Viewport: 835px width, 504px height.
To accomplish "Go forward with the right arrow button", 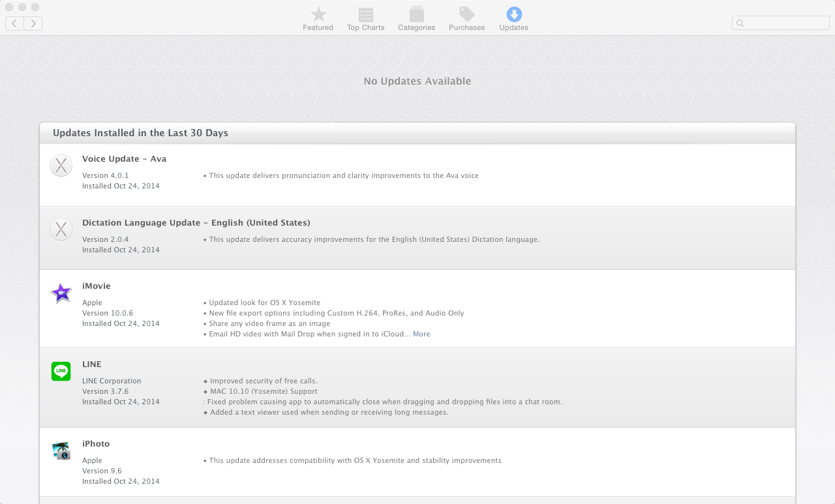I will click(x=33, y=23).
